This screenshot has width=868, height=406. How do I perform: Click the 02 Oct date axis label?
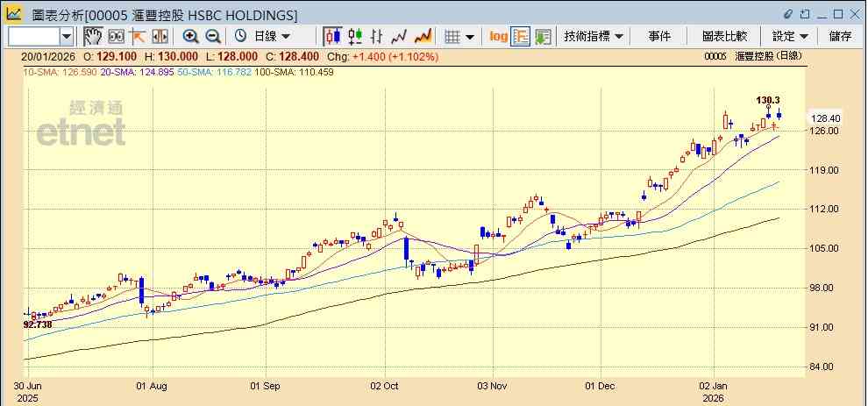click(x=385, y=386)
